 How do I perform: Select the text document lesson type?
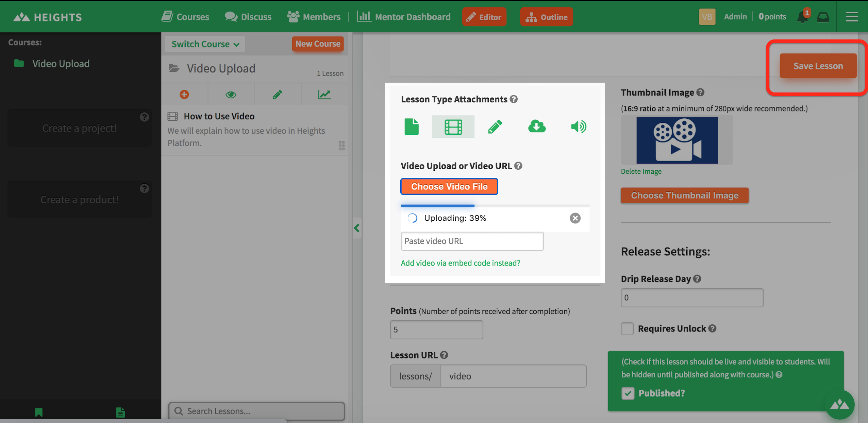(x=412, y=126)
